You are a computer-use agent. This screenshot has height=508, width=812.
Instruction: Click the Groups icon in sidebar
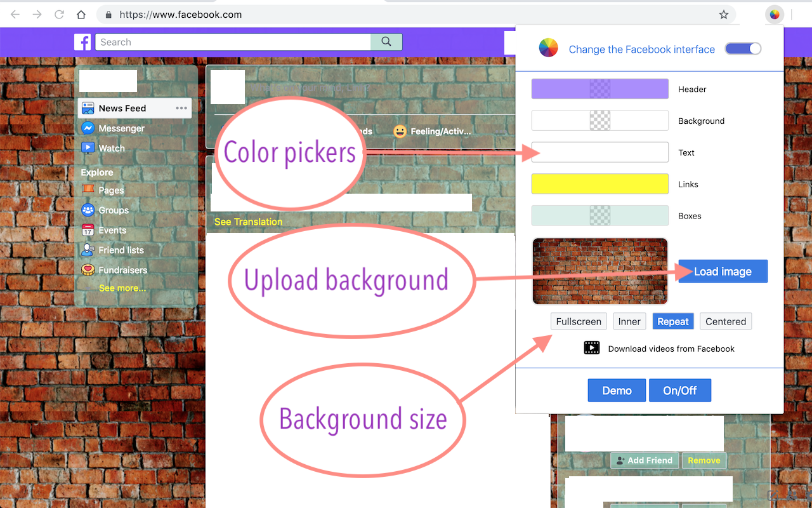[x=88, y=210]
